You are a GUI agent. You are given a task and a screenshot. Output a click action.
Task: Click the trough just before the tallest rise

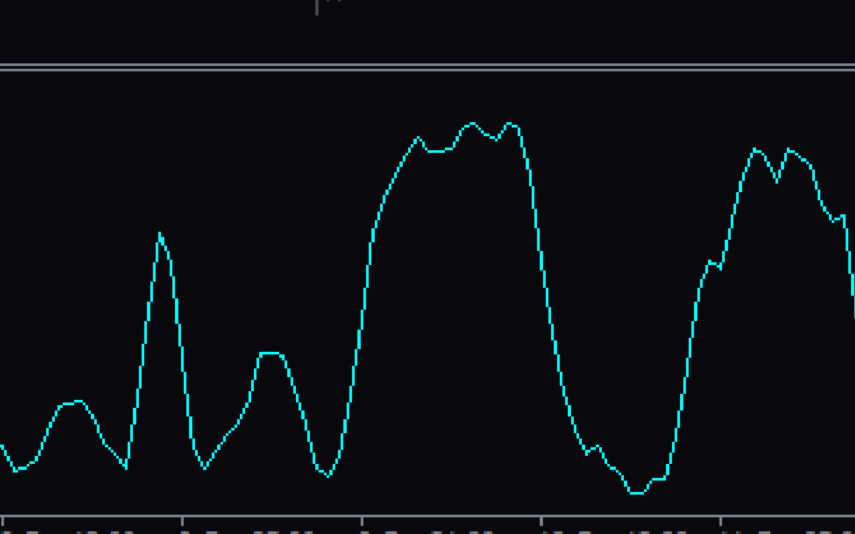coord(328,475)
